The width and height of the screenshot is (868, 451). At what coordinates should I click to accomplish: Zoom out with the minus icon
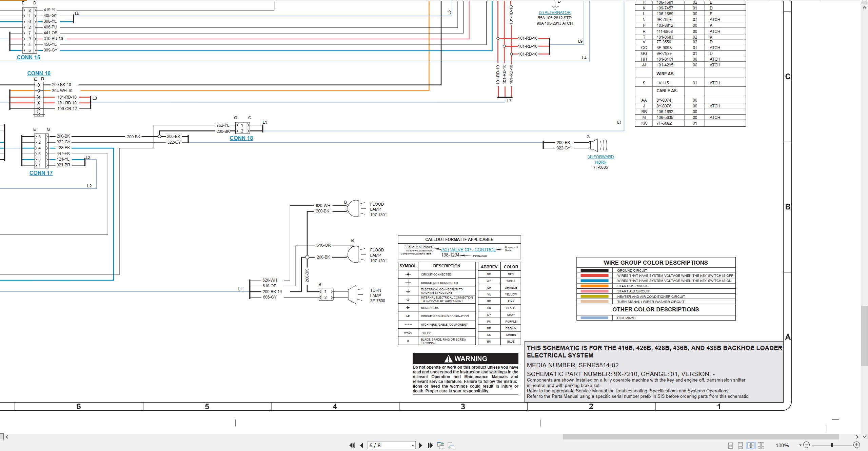coord(807,445)
